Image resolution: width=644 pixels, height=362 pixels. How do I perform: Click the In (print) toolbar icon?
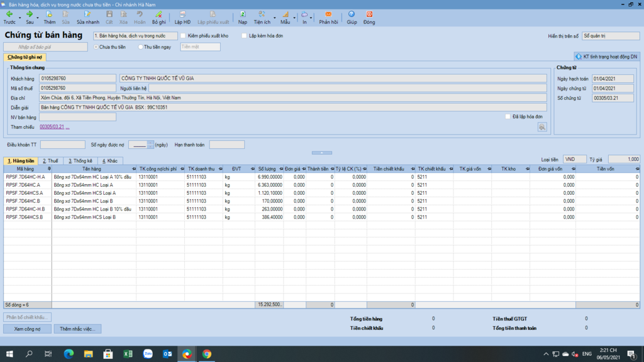(x=304, y=18)
